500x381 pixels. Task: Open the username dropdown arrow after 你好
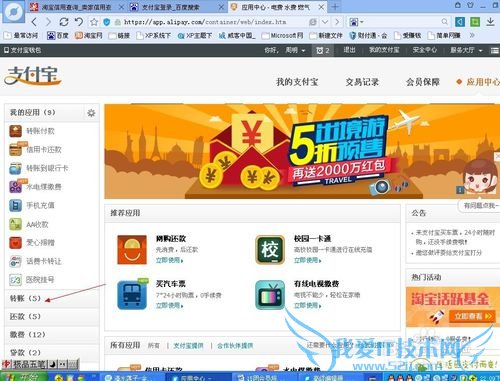click(303, 51)
